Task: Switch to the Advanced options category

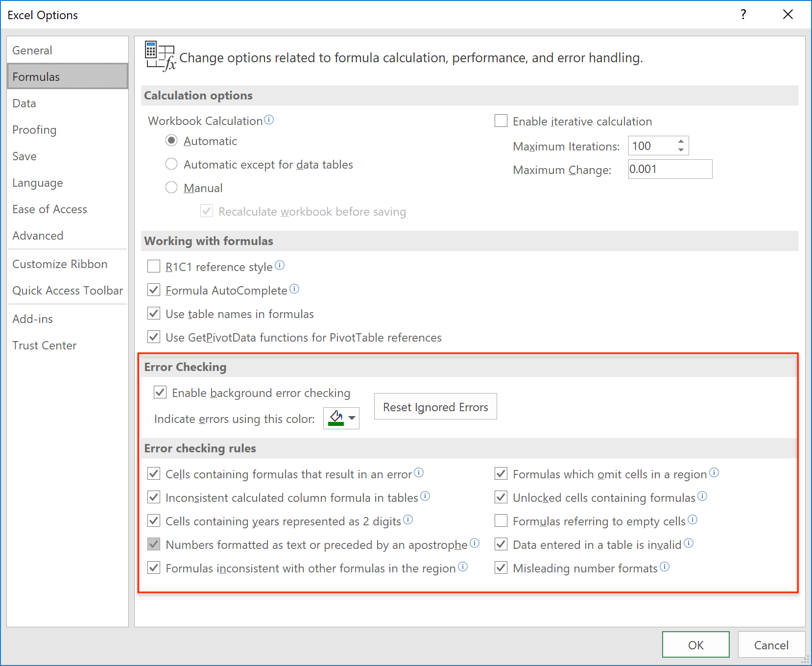Action: 38,236
